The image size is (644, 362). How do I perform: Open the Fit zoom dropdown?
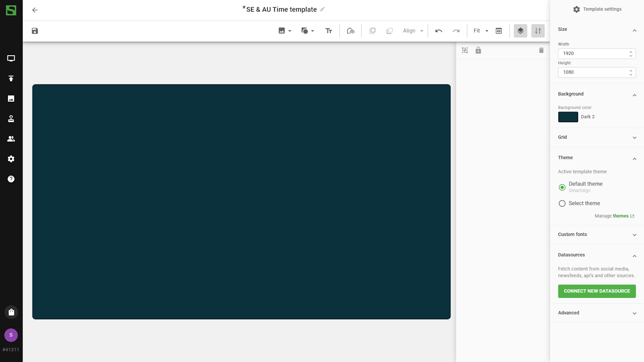pyautogui.click(x=480, y=31)
